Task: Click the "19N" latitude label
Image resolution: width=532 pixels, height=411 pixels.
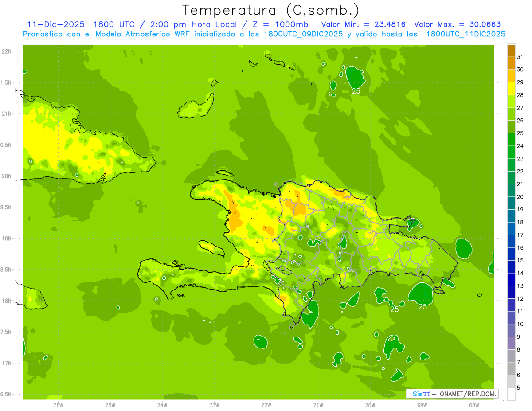Action: click(x=7, y=238)
